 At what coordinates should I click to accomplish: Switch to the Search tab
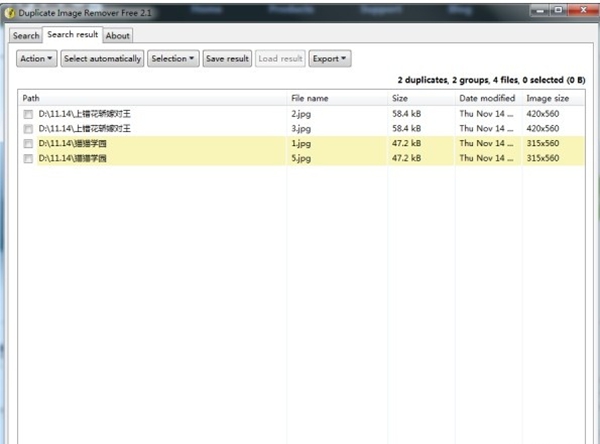click(x=26, y=36)
